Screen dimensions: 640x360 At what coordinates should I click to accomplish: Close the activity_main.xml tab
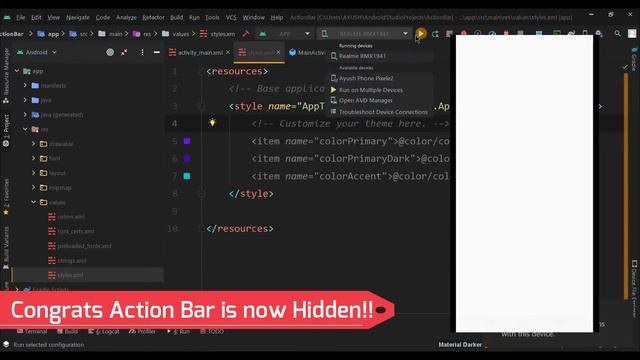(228, 52)
